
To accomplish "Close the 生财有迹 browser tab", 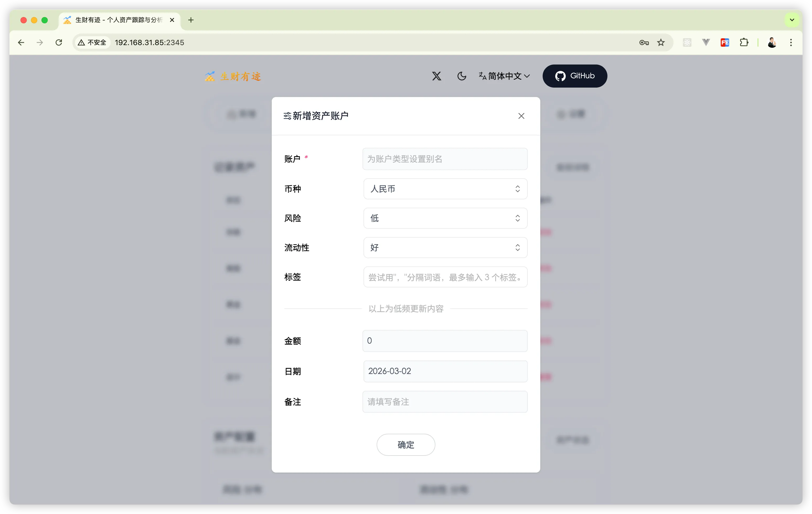I will (172, 20).
